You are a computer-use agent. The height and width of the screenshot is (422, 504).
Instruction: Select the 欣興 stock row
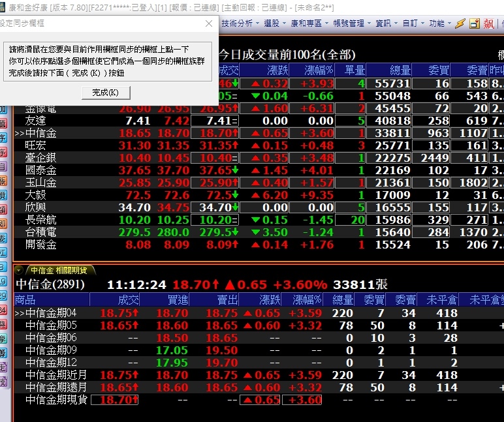[x=259, y=207]
